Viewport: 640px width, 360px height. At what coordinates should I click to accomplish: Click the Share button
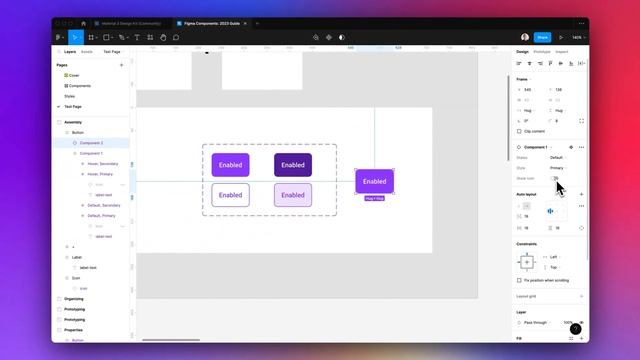[542, 37]
